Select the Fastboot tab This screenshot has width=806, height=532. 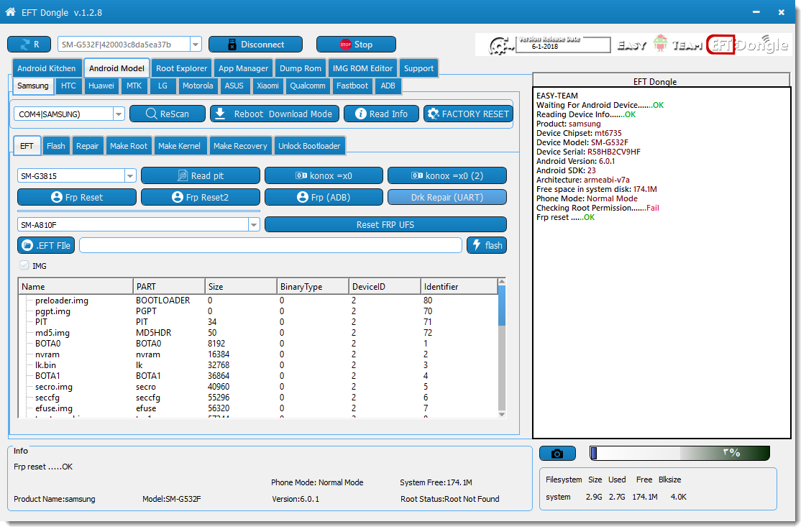352,86
